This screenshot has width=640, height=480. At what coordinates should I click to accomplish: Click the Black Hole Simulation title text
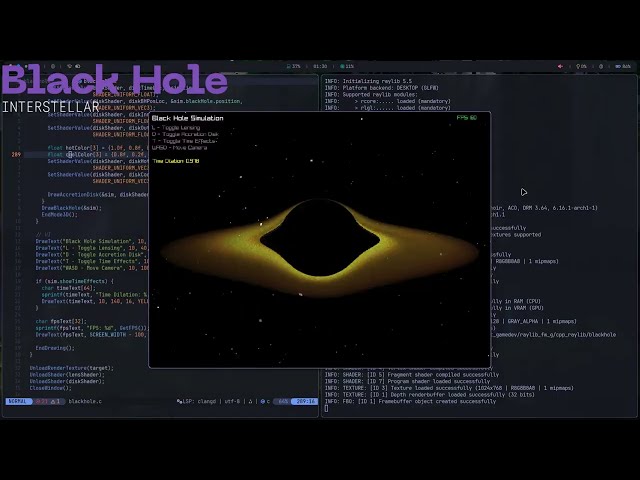pos(187,118)
